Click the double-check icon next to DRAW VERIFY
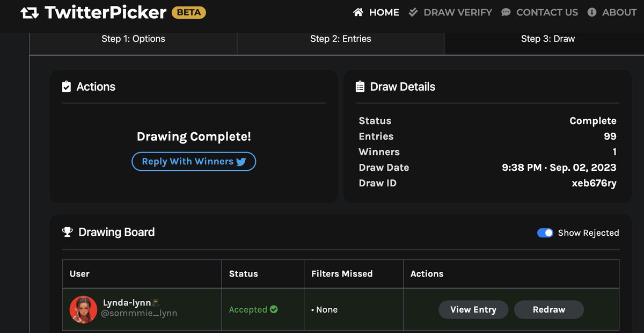Viewport: 644px width, 333px height. point(412,12)
